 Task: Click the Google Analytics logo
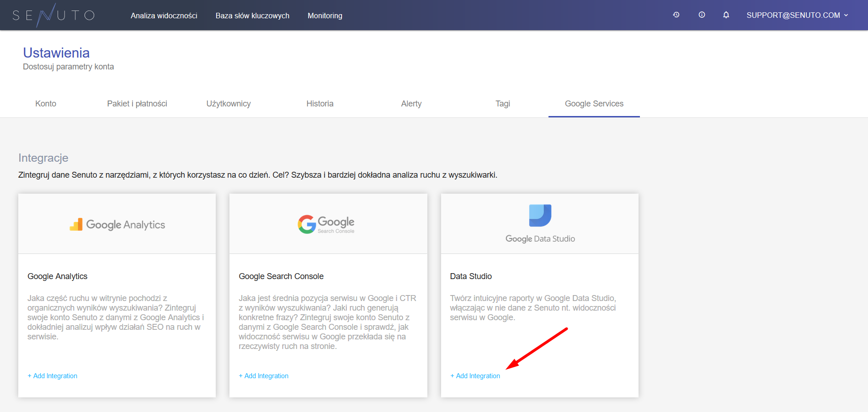tap(117, 224)
